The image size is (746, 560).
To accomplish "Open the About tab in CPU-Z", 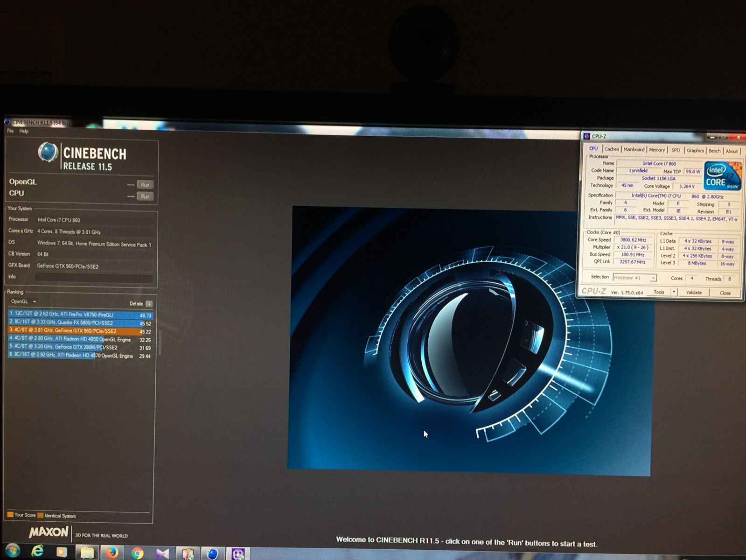I will [732, 151].
